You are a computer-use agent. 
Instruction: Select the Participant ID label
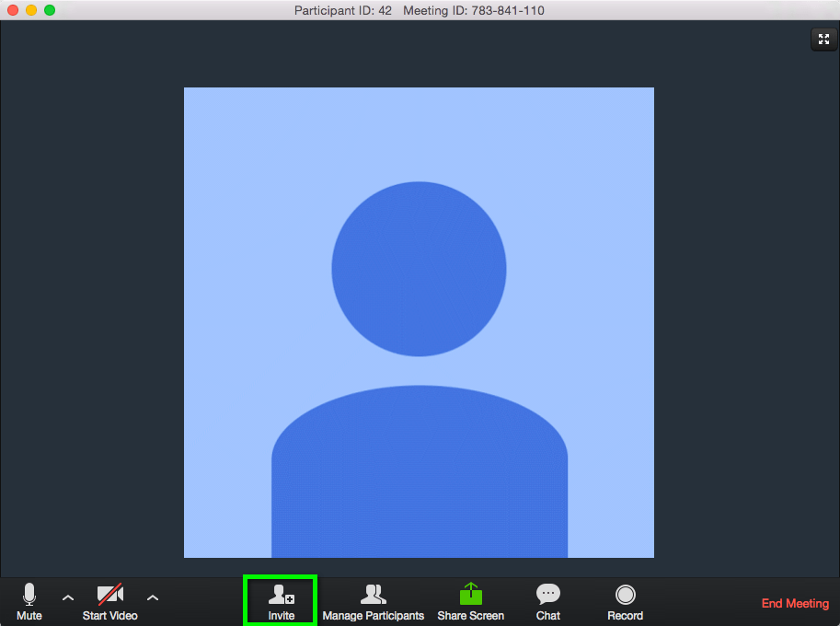point(344,10)
